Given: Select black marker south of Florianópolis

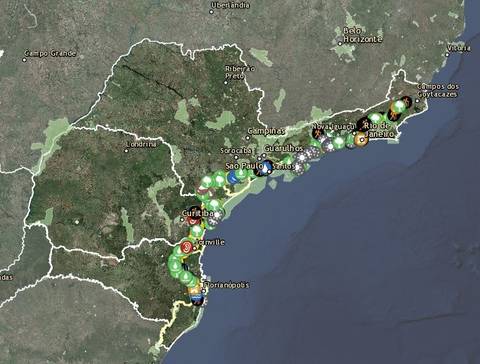Looking at the screenshot, I should [x=197, y=300].
